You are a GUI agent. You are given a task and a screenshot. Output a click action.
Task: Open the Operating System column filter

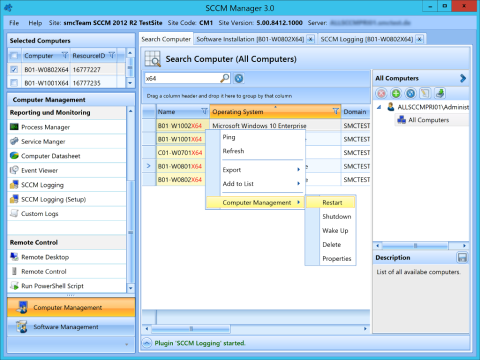coord(336,111)
